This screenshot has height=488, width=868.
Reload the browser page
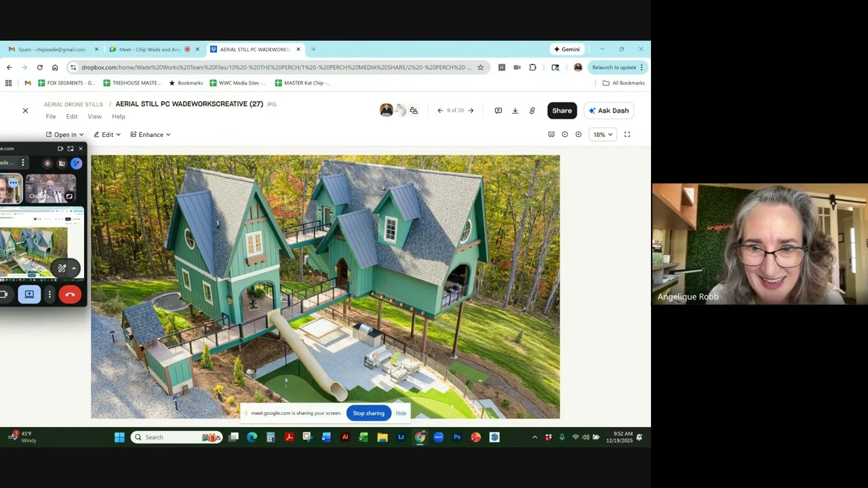tap(39, 67)
